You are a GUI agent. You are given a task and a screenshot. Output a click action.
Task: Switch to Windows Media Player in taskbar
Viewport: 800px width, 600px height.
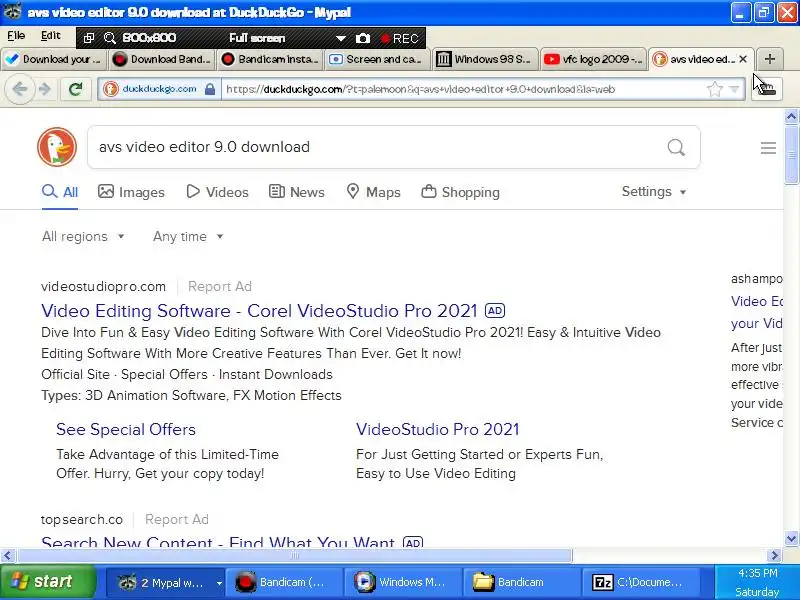point(403,582)
